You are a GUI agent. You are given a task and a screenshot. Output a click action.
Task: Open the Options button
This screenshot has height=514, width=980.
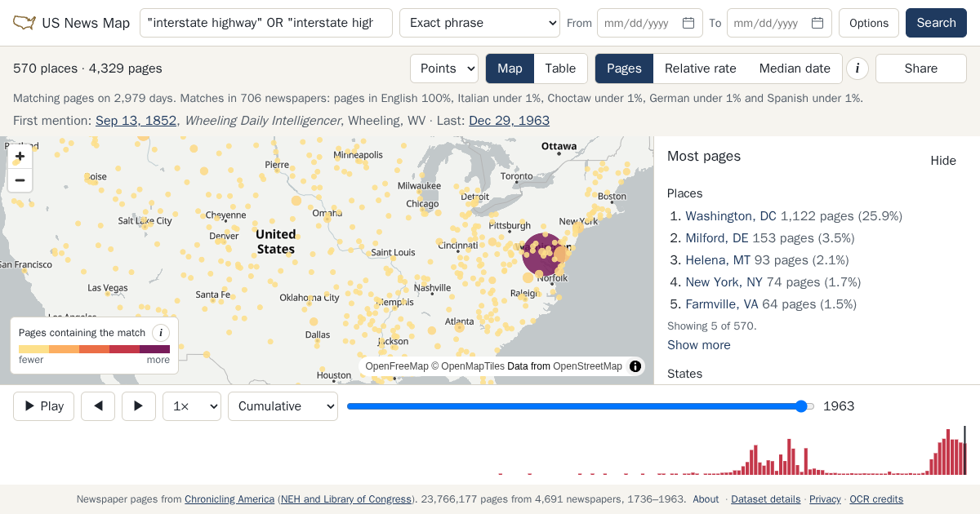click(869, 23)
